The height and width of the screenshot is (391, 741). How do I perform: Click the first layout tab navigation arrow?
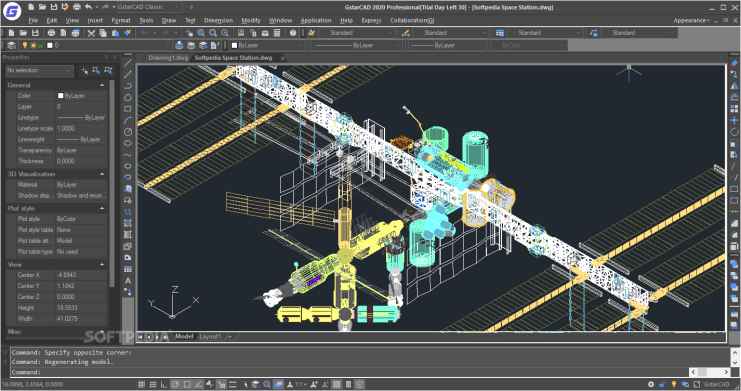click(x=140, y=337)
